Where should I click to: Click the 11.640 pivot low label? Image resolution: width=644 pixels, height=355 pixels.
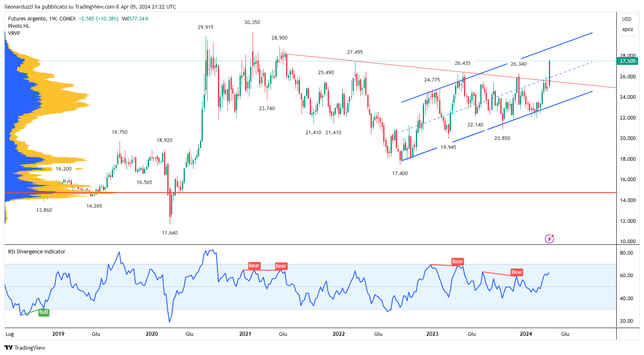tap(170, 233)
